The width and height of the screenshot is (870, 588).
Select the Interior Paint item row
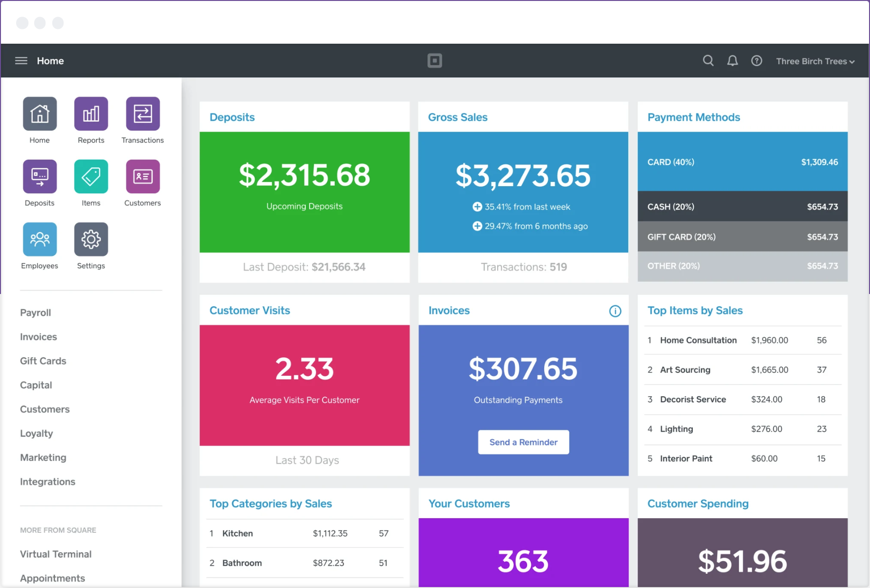click(743, 459)
